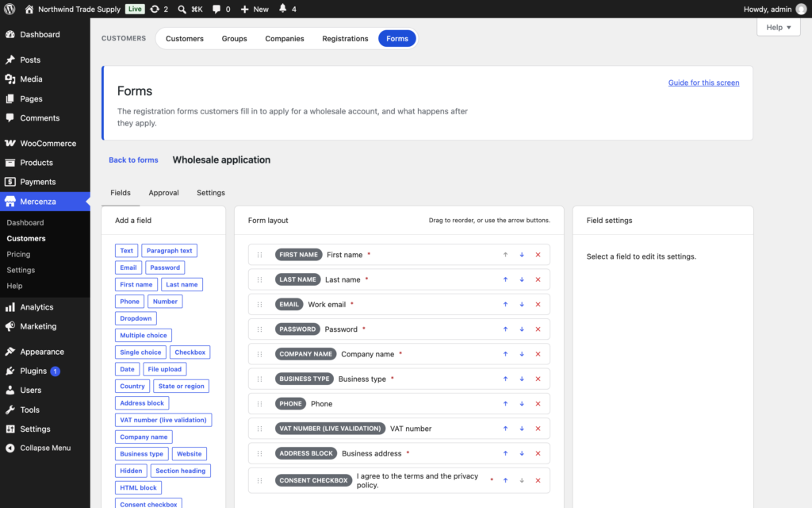Grab the First name drag handle

pyautogui.click(x=260, y=255)
